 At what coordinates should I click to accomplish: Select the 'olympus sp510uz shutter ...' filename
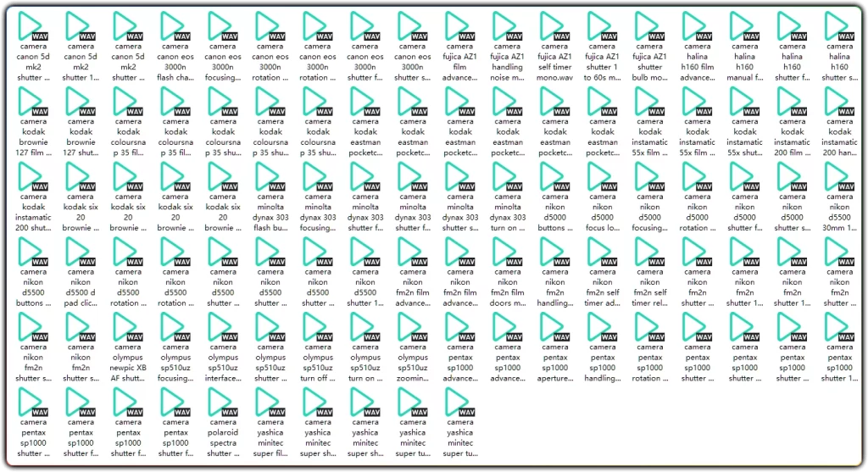point(270,363)
